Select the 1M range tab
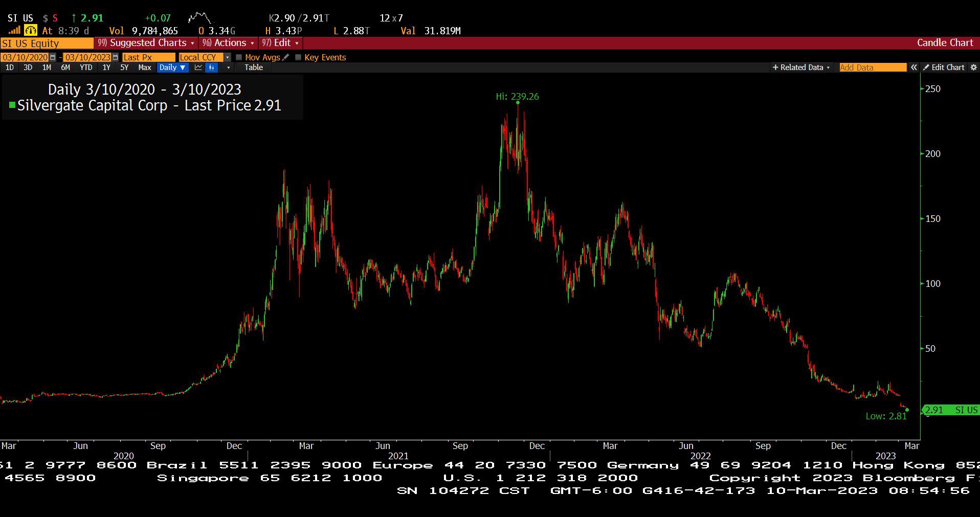The height and width of the screenshot is (517, 980). coord(47,68)
